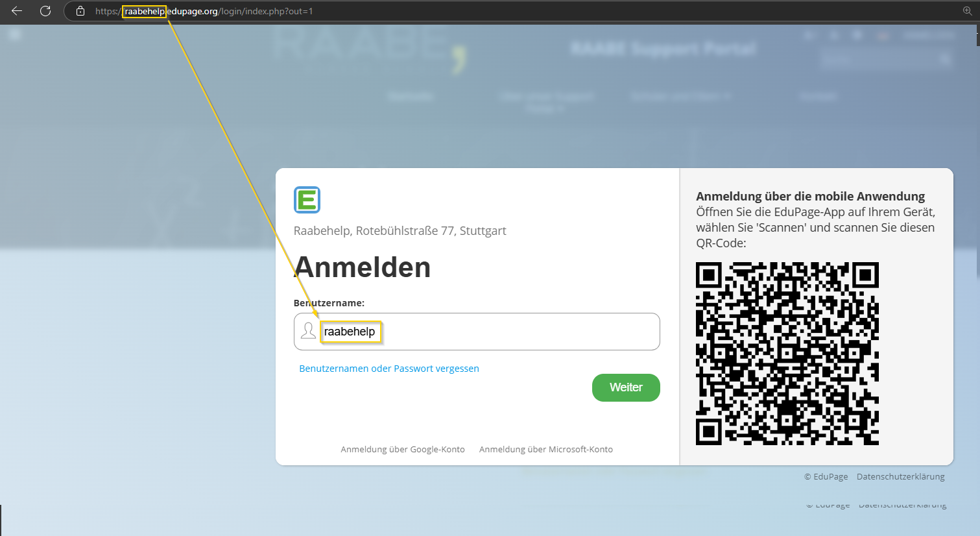The image size is (980, 536).
Task: Click the green EduPage E logo
Action: click(x=307, y=200)
